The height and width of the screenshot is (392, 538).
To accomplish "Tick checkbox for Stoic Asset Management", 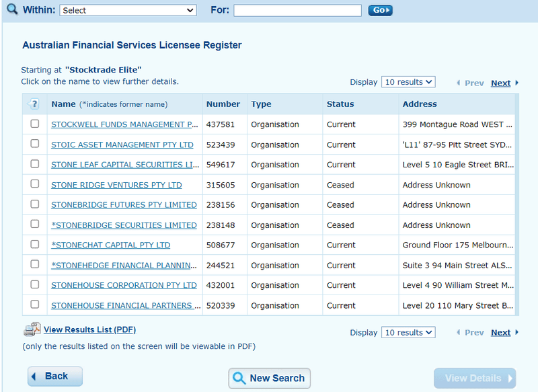I will pyautogui.click(x=35, y=144).
